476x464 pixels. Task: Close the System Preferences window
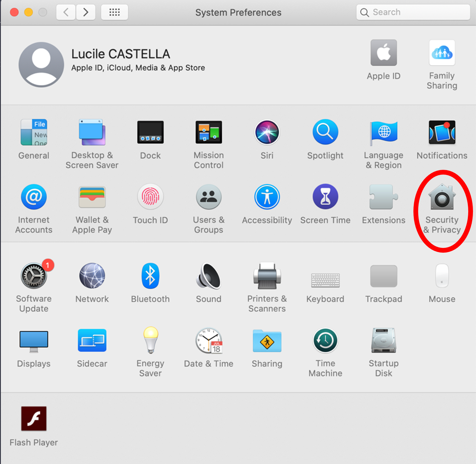pos(14,13)
